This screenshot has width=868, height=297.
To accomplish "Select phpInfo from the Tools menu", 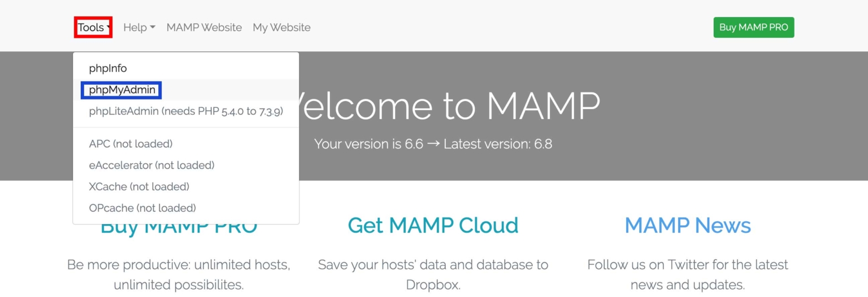I will (x=108, y=68).
